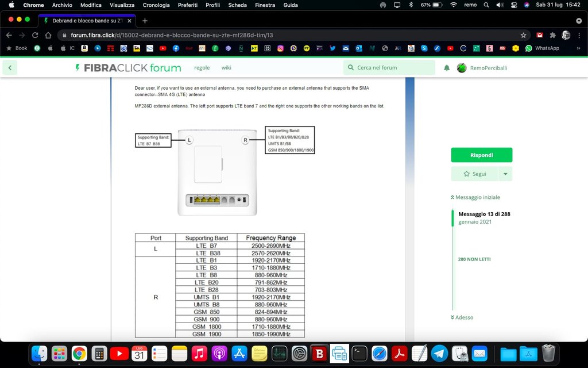This screenshot has width=588, height=368.
Task: Open Activity Monitor from the Dock
Action: (280, 354)
